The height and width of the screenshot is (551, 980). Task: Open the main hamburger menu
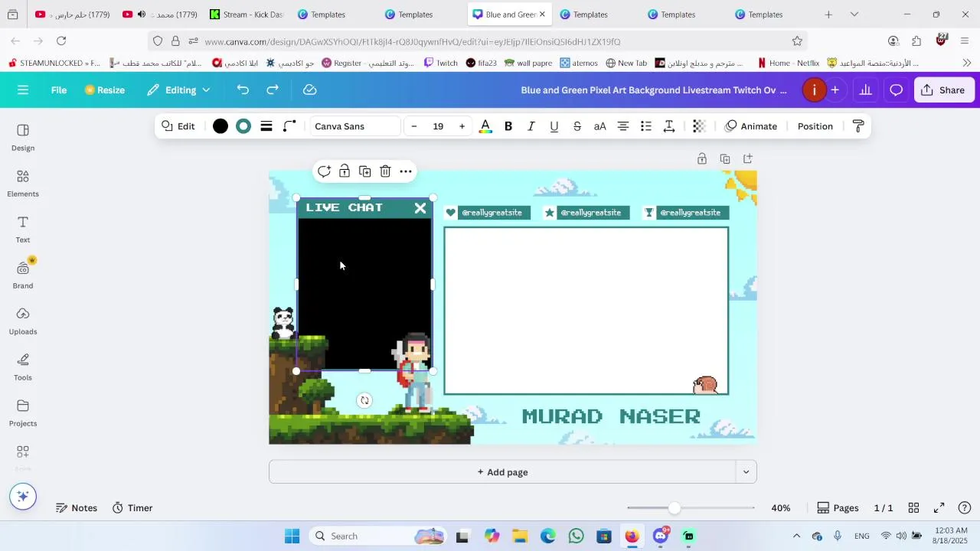pos(23,90)
